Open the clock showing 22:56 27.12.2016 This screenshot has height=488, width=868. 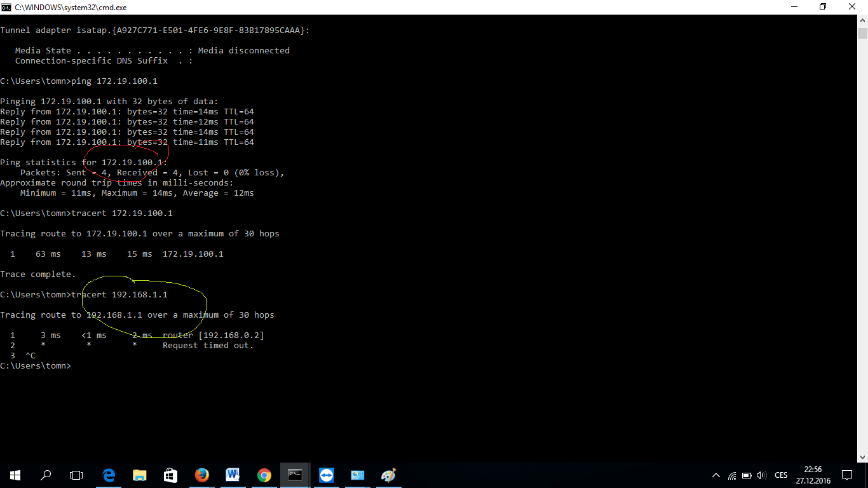click(x=813, y=475)
